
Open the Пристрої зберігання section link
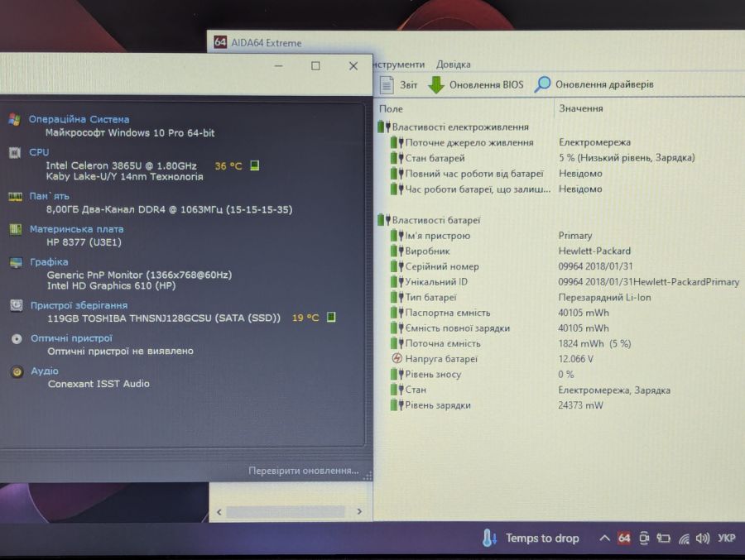pos(79,305)
